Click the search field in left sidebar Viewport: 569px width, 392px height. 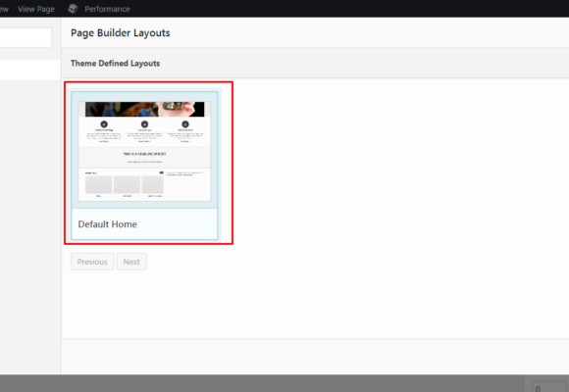pyautogui.click(x=26, y=37)
